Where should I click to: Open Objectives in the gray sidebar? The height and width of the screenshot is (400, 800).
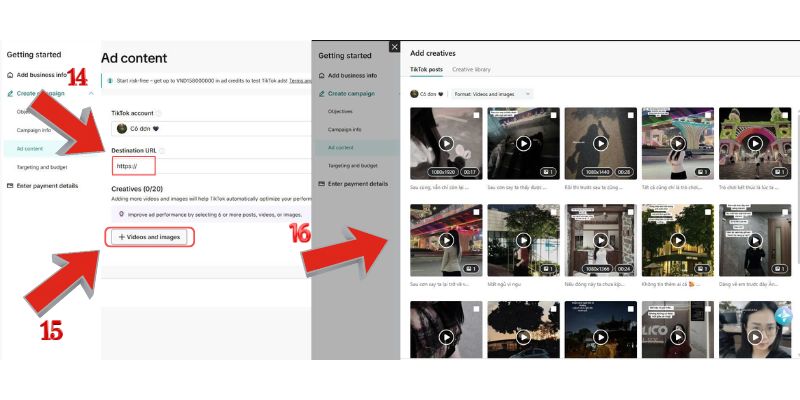tap(340, 111)
